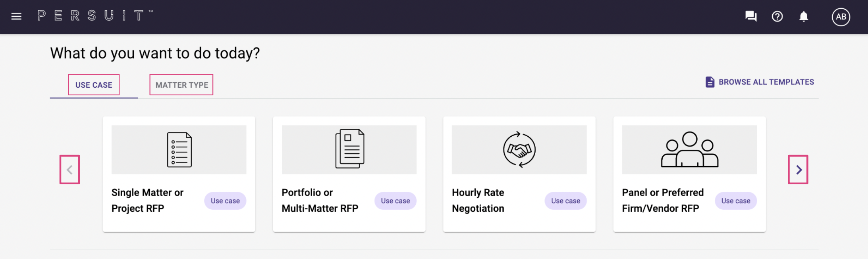The image size is (868, 259).
Task: Open the hamburger navigation menu
Action: (x=16, y=16)
